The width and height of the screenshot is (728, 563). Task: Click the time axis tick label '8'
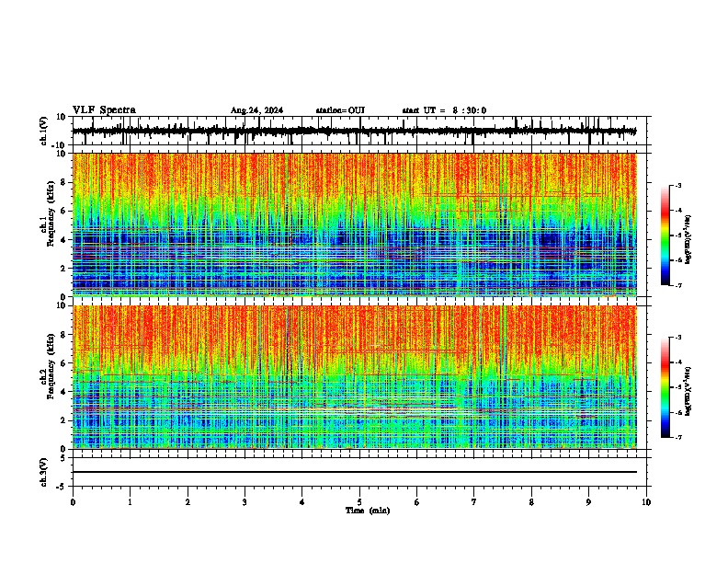(531, 502)
